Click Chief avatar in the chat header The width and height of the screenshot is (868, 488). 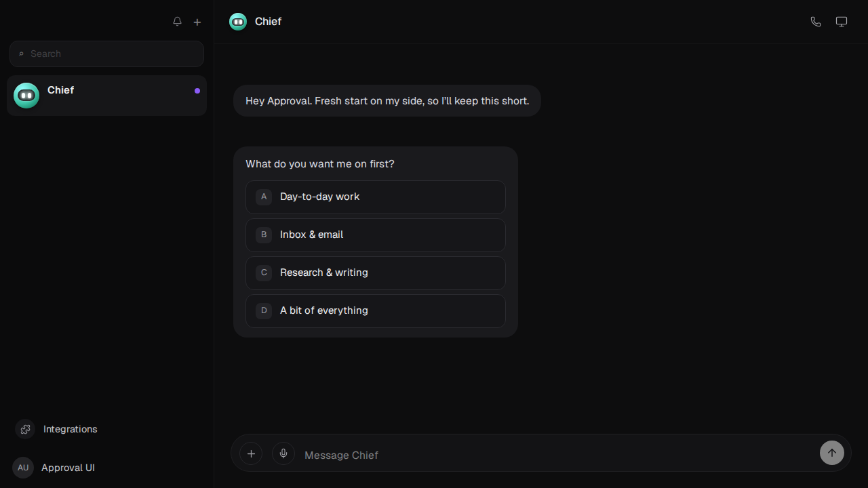point(238,22)
